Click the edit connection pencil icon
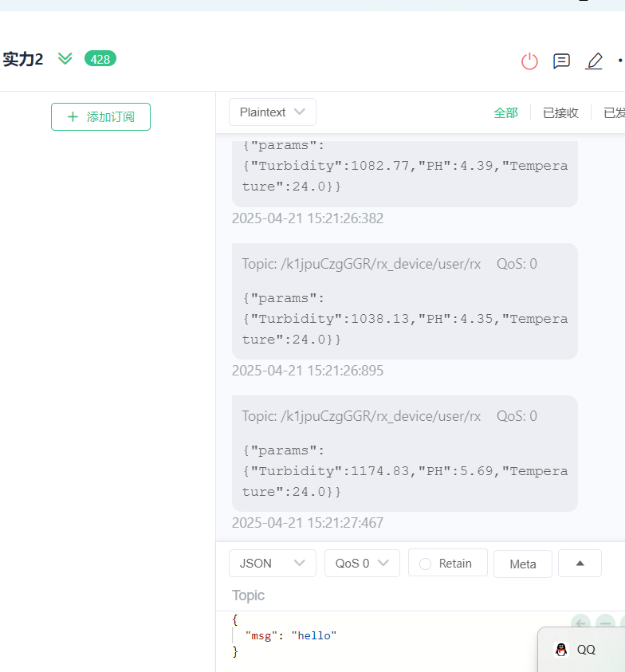This screenshot has height=672, width=625. click(594, 61)
